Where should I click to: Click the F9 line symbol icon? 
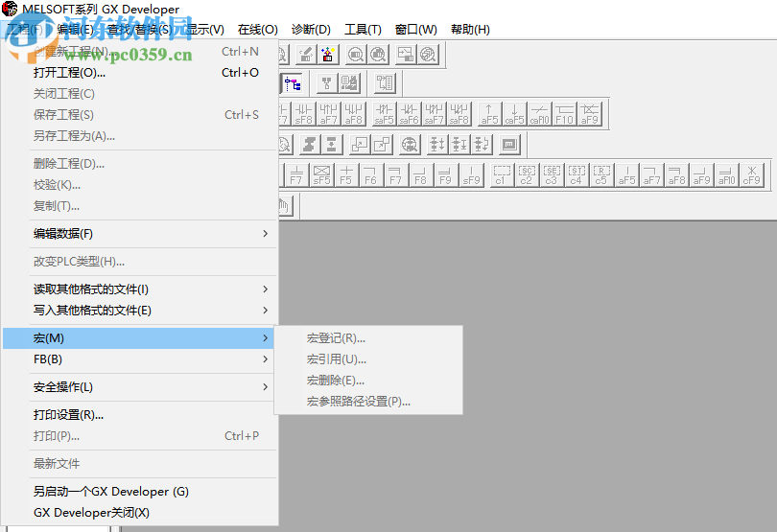(x=445, y=174)
